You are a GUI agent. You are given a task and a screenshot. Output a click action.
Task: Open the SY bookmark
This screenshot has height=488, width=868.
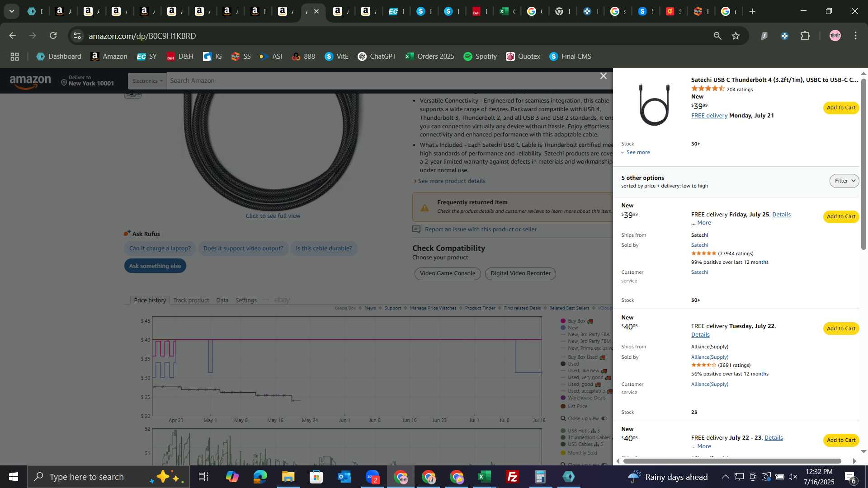click(147, 56)
